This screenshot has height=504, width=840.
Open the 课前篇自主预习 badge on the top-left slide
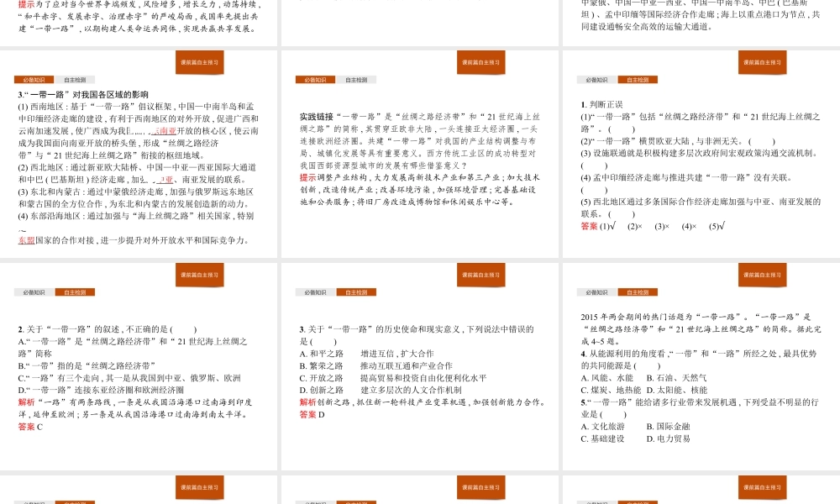click(x=202, y=62)
